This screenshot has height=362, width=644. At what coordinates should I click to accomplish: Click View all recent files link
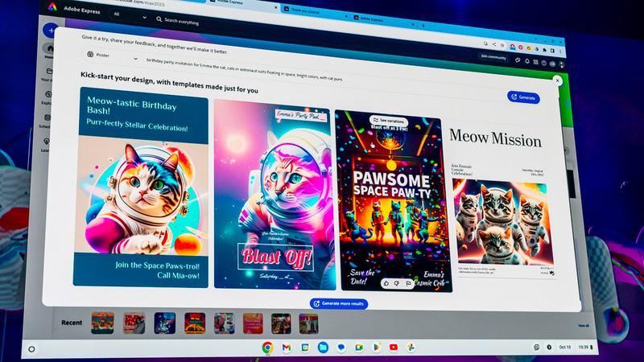pos(583,326)
